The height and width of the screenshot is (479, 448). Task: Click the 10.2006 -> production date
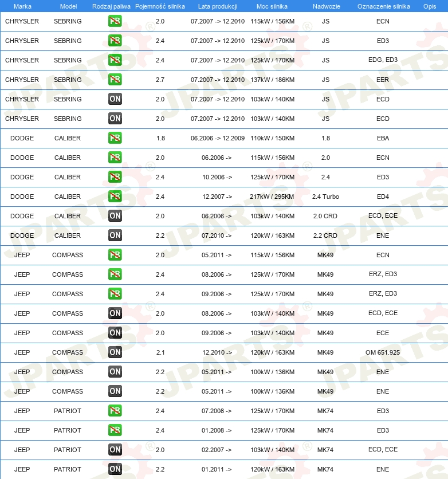click(x=217, y=177)
